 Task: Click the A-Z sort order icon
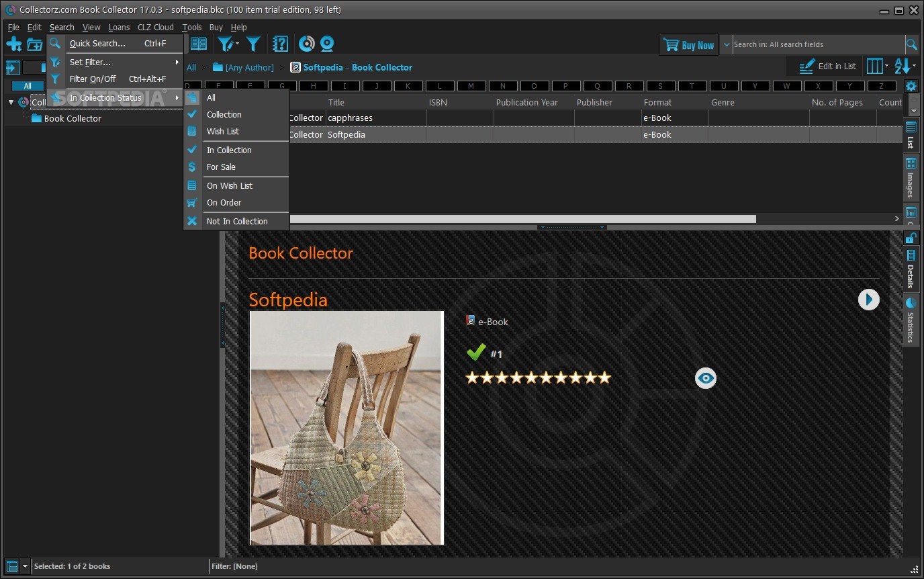[x=902, y=66]
